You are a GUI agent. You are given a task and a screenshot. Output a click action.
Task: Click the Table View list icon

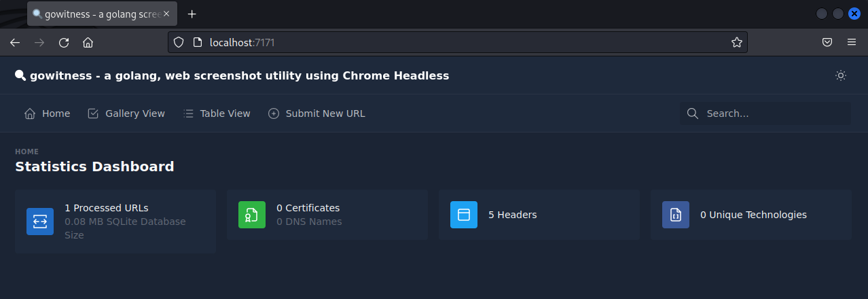click(189, 113)
